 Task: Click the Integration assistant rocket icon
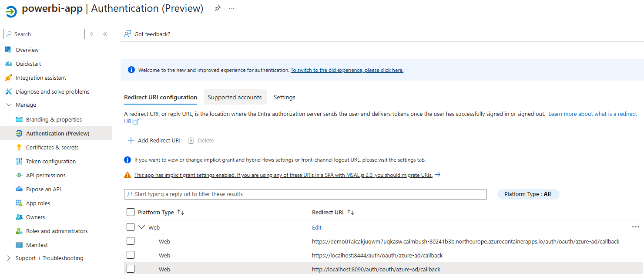pos(8,78)
